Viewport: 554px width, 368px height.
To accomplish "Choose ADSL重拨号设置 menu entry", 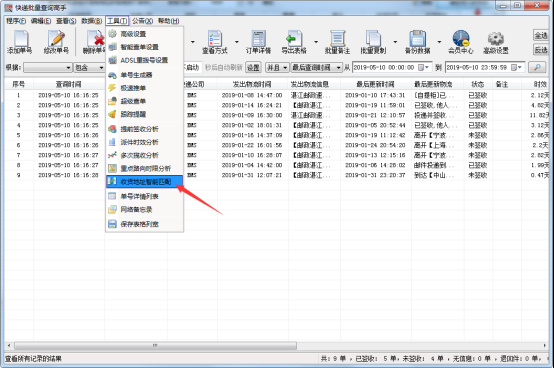I will click(145, 60).
